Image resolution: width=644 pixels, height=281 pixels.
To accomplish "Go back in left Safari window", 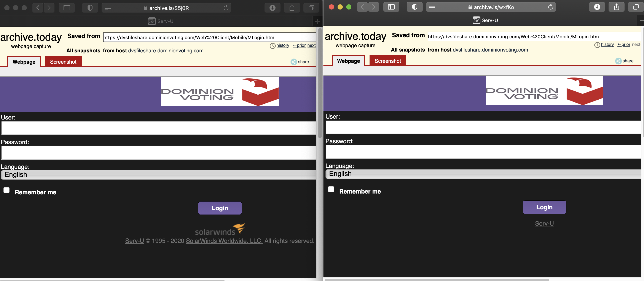I will [38, 8].
